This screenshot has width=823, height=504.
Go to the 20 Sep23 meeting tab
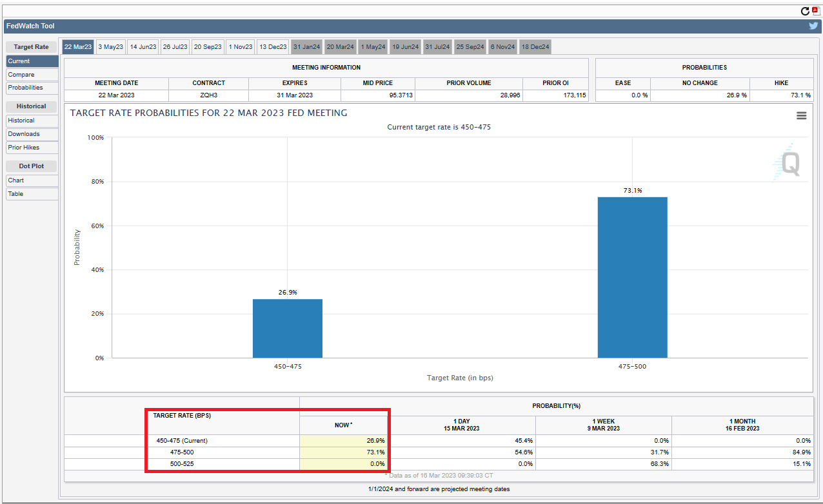click(207, 47)
